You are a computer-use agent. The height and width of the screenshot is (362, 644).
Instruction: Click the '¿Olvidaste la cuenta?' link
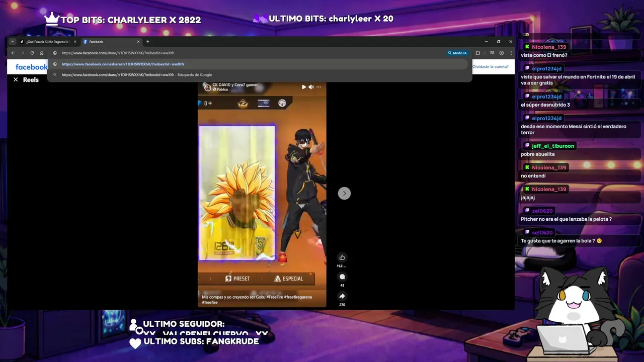click(490, 66)
